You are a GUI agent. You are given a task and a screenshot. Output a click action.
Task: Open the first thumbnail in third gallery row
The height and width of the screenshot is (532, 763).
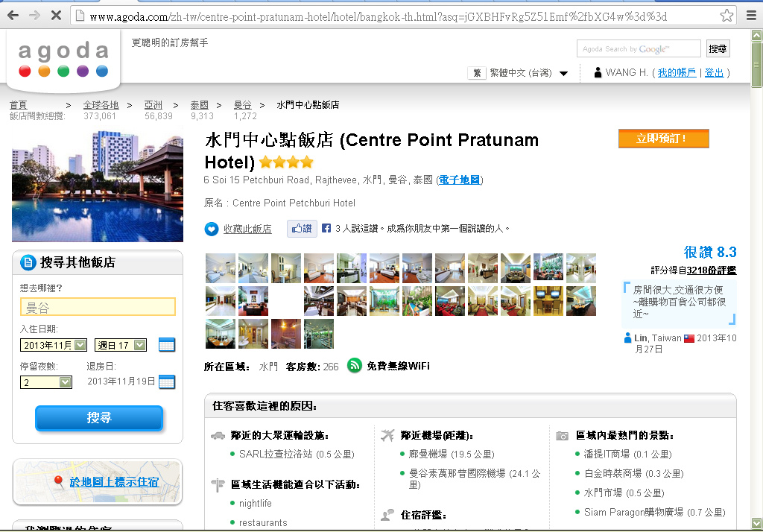[220, 334]
